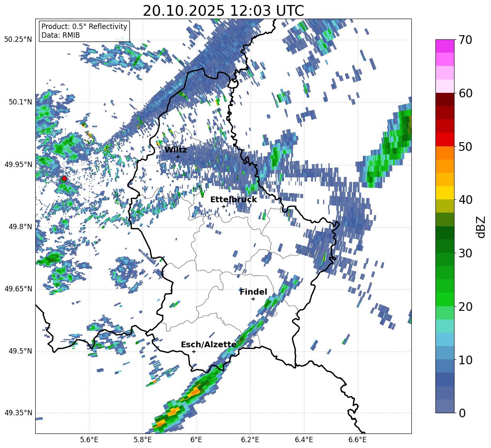Click the Findel station cross marker
The image size is (491, 448).
(253, 299)
